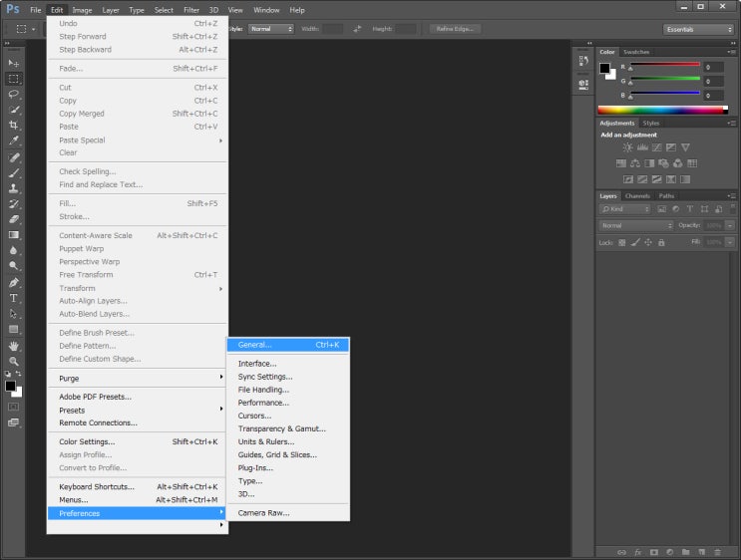This screenshot has width=741, height=560.
Task: Select the Crop tool
Action: pos(14,126)
